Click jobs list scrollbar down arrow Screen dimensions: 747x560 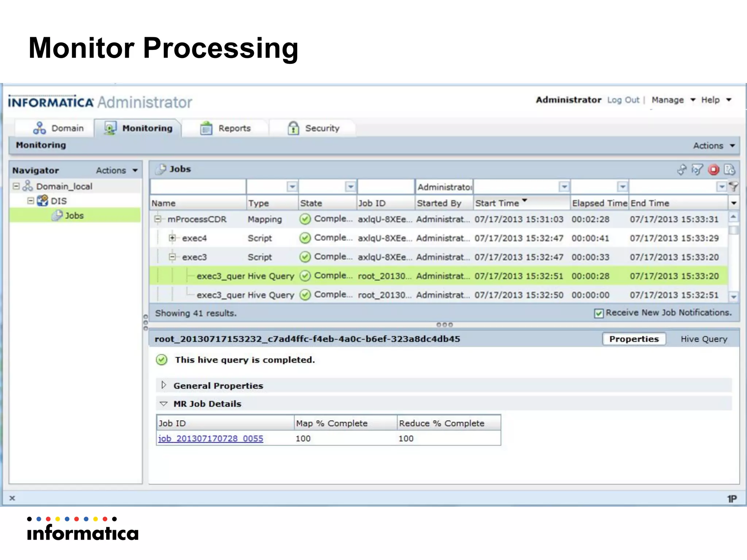[734, 297]
